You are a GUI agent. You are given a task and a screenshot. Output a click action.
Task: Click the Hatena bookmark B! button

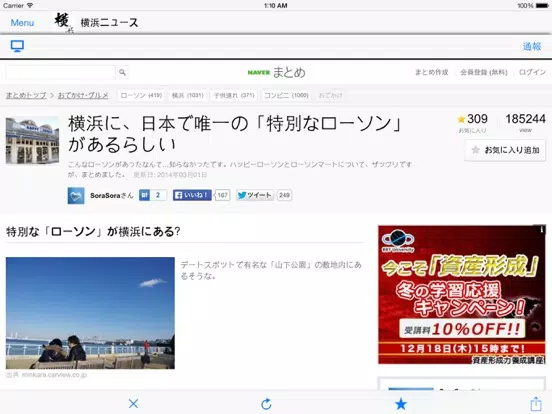(153, 195)
